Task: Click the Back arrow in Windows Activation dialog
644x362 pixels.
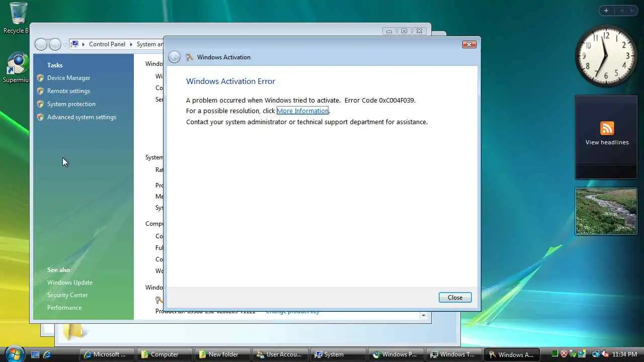Action: (x=174, y=57)
